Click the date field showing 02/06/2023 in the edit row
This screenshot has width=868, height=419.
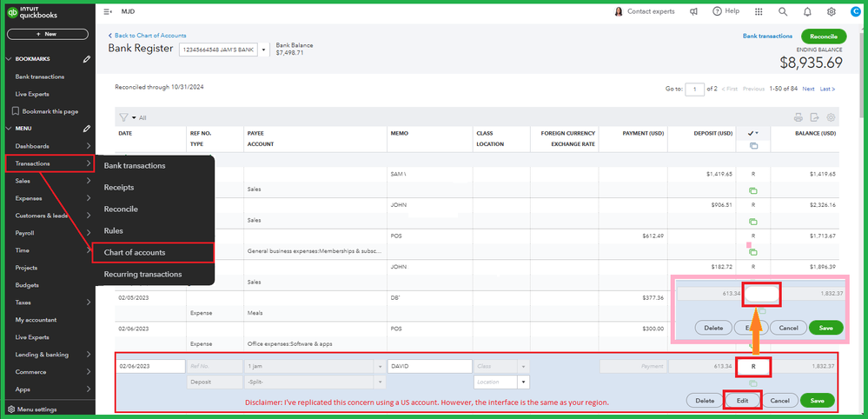pyautogui.click(x=150, y=367)
